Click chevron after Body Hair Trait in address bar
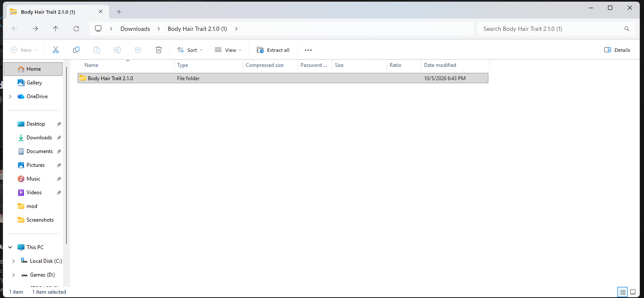The height and width of the screenshot is (298, 644). [x=236, y=29]
